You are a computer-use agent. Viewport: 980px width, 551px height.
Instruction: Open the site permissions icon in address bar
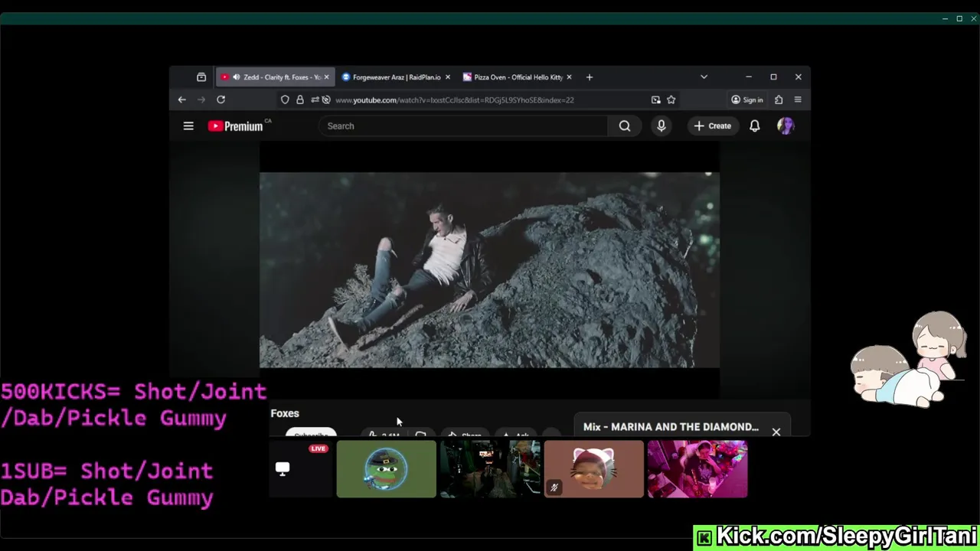coord(315,99)
